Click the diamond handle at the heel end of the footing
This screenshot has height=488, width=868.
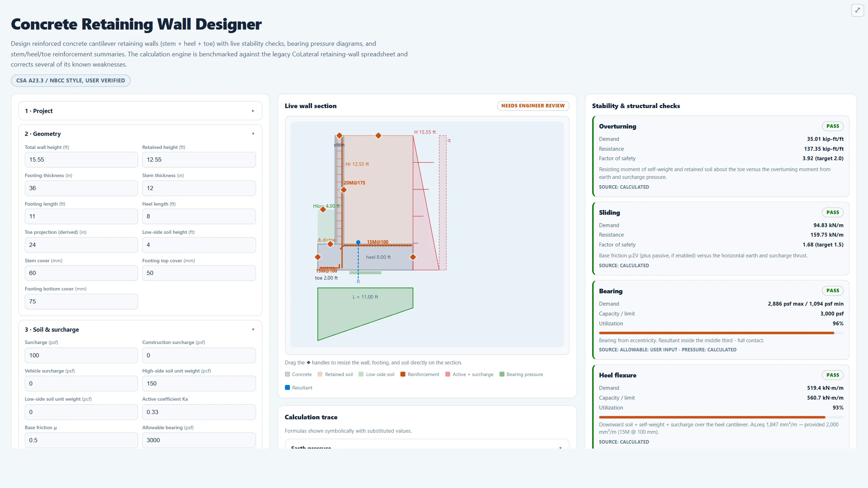[x=413, y=257]
